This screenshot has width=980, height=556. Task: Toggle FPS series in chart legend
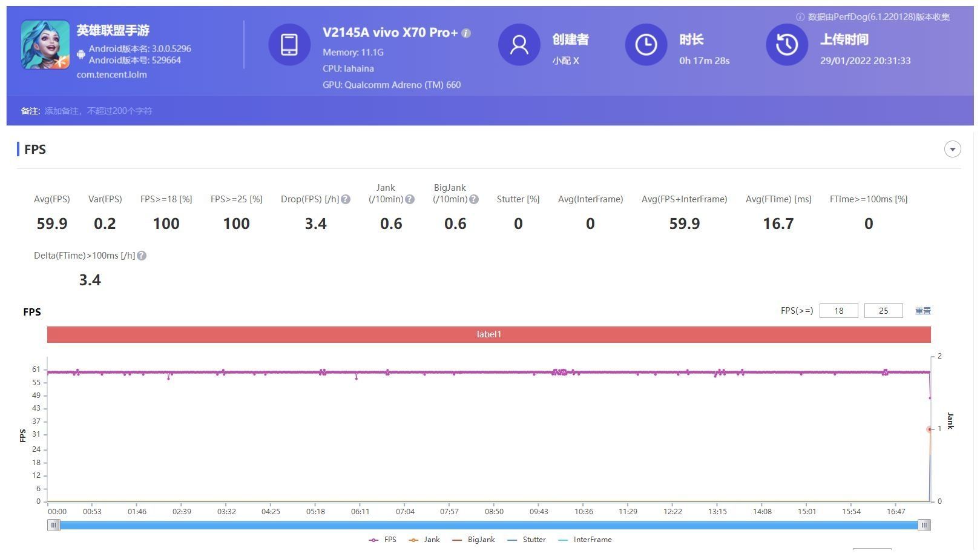(x=383, y=540)
